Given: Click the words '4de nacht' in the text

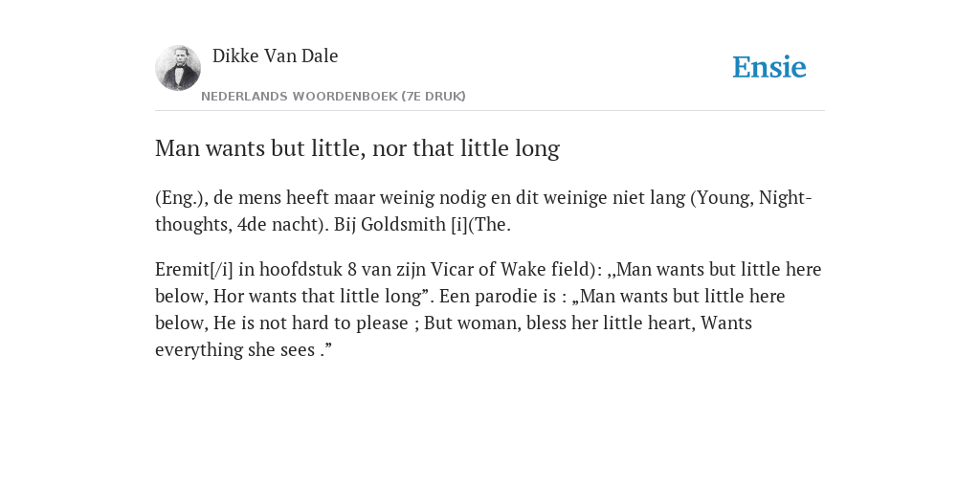Looking at the screenshot, I should point(278,224).
